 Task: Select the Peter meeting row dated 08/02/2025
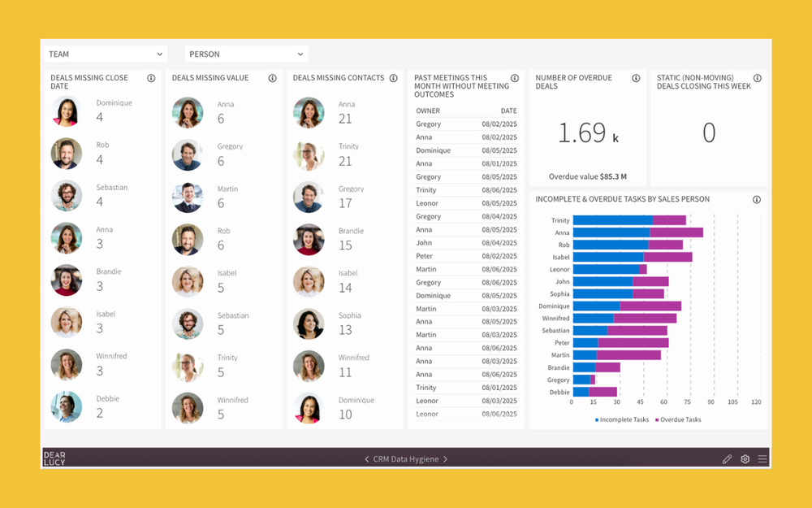[x=466, y=256]
